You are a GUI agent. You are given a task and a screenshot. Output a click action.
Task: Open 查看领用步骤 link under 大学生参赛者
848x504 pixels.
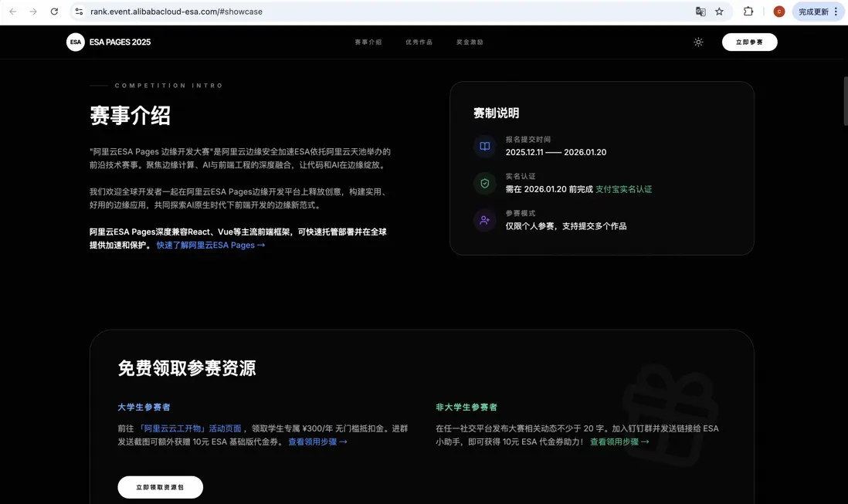click(317, 442)
